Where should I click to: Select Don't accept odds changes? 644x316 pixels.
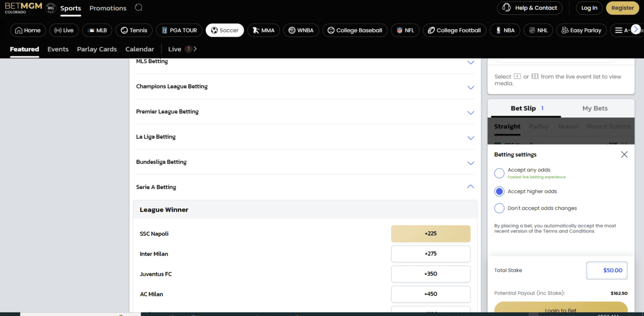click(499, 208)
